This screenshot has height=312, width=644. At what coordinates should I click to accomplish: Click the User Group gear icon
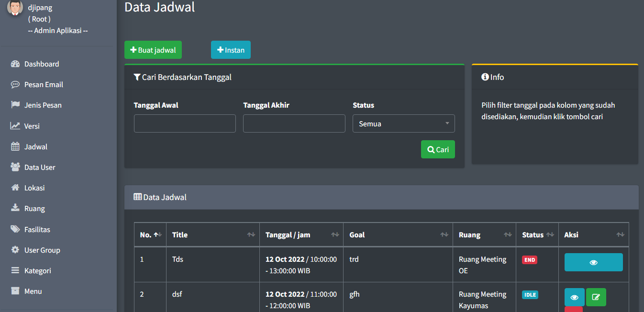[15, 250]
